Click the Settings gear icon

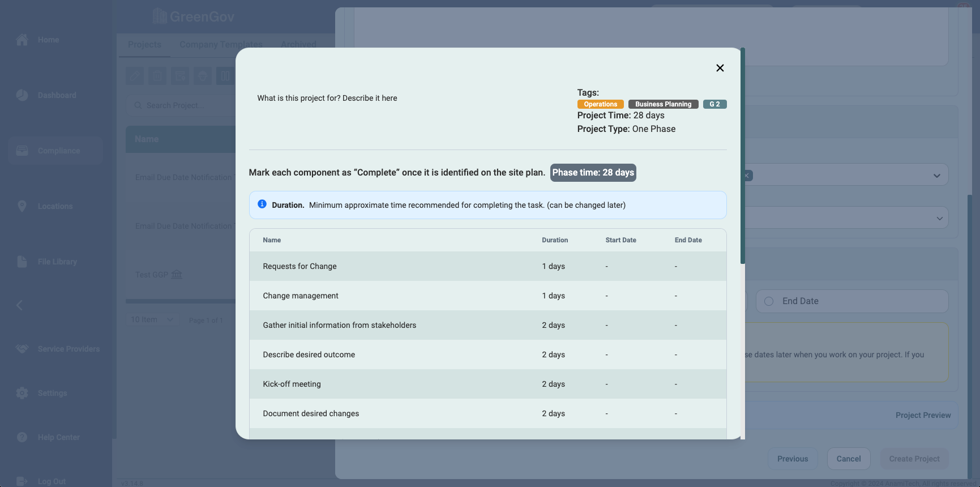22,393
